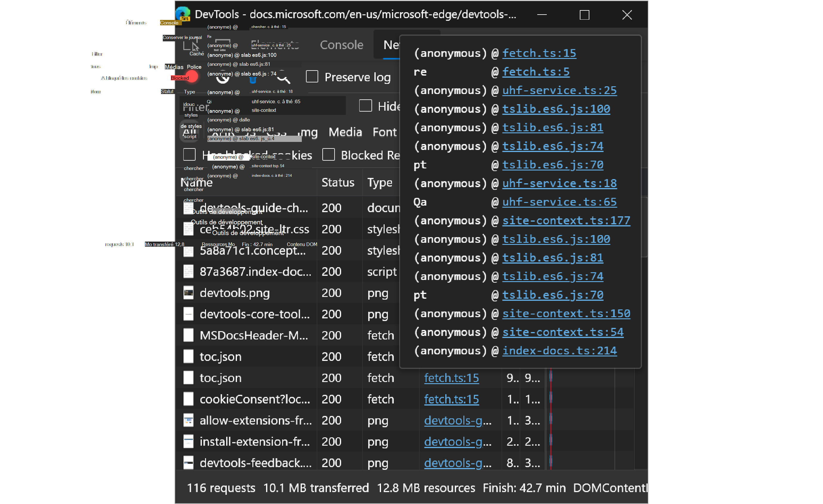
Task: Follow the site-context.ts:177 link in the stack
Action: tap(566, 220)
